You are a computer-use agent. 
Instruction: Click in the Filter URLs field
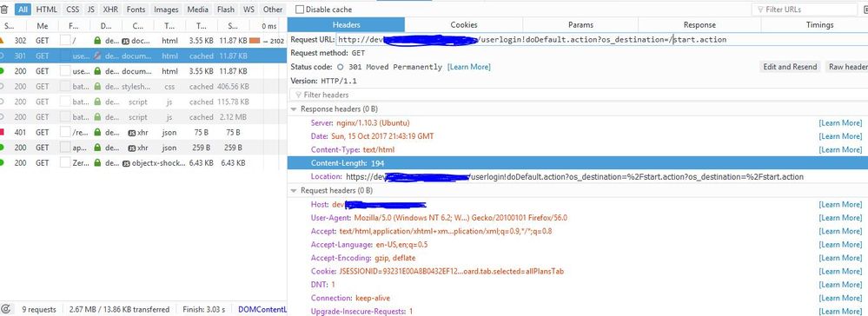804,10
